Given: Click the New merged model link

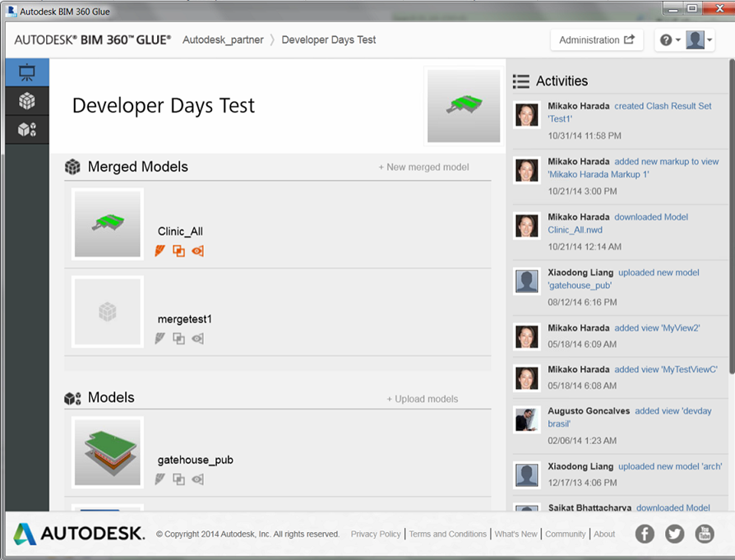Looking at the screenshot, I should point(423,167).
